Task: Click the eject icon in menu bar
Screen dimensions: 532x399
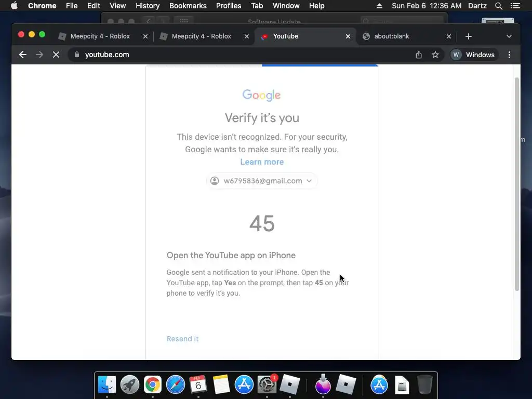Action: point(379,6)
